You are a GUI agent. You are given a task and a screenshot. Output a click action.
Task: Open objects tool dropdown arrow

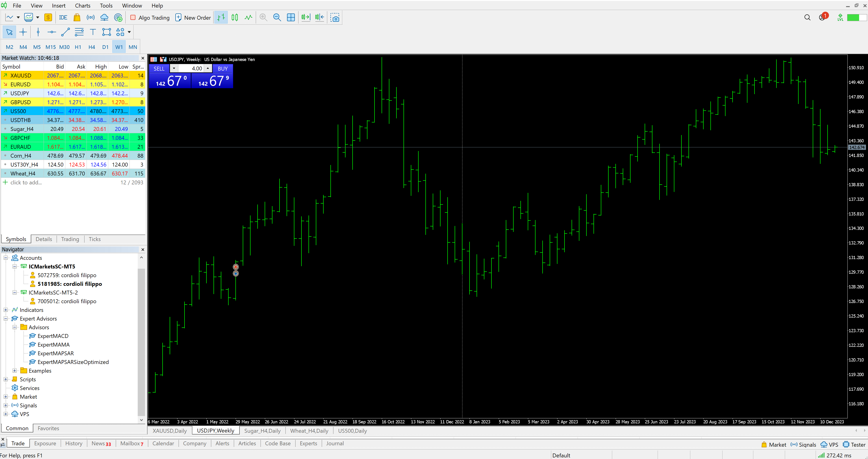coord(129,32)
